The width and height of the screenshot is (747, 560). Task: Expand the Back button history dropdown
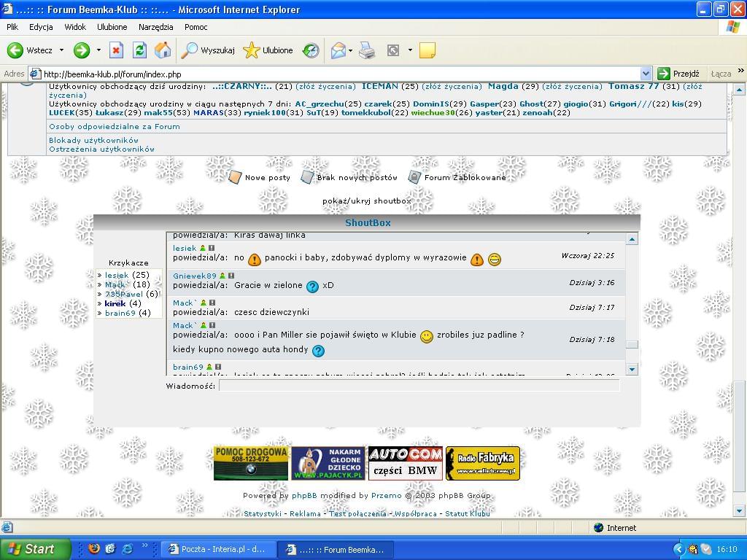61,50
